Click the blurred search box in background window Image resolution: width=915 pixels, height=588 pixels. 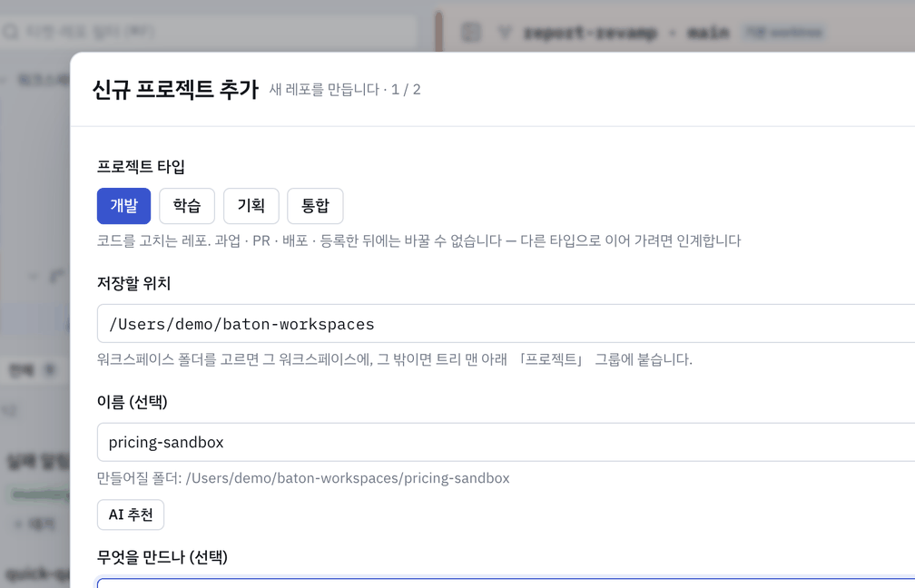209,32
